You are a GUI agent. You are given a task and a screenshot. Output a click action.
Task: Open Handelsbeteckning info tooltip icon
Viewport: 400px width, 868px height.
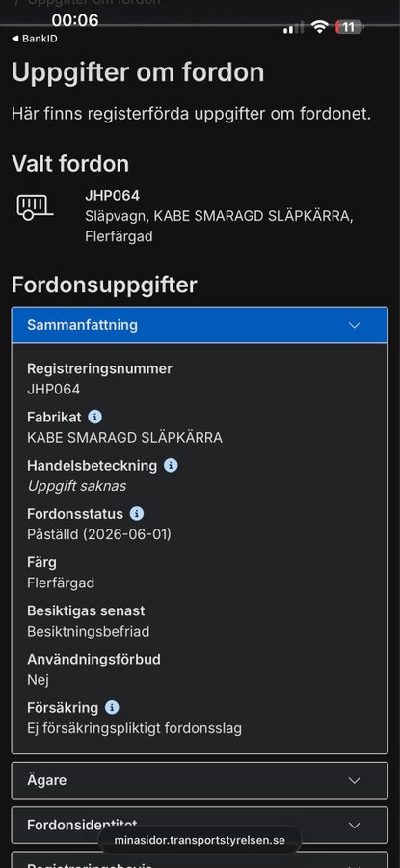pyautogui.click(x=171, y=466)
